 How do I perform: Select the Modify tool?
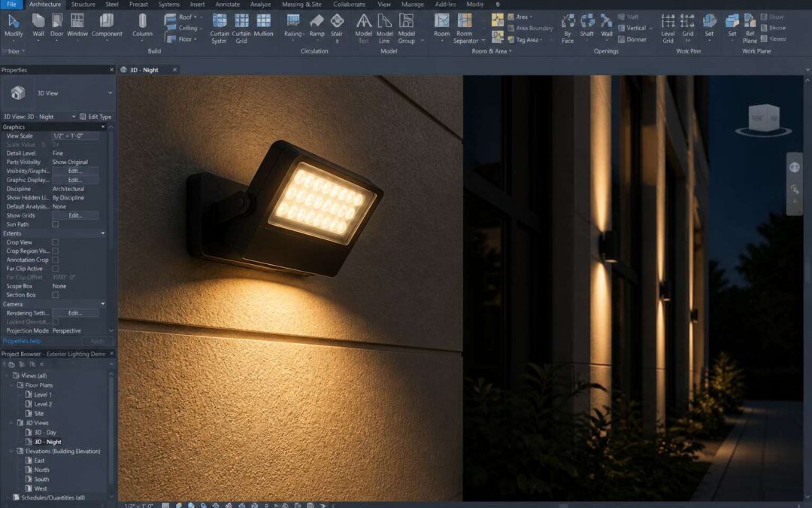(x=14, y=26)
